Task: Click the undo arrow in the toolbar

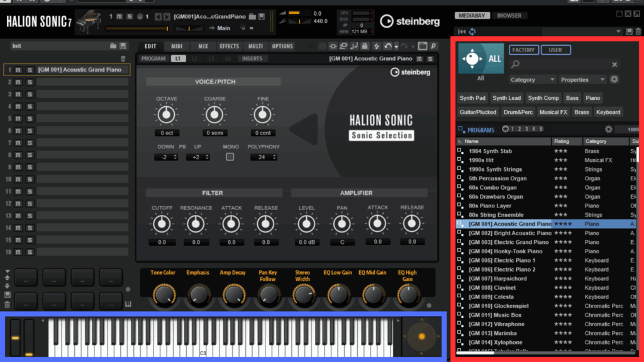Action: 387,46
